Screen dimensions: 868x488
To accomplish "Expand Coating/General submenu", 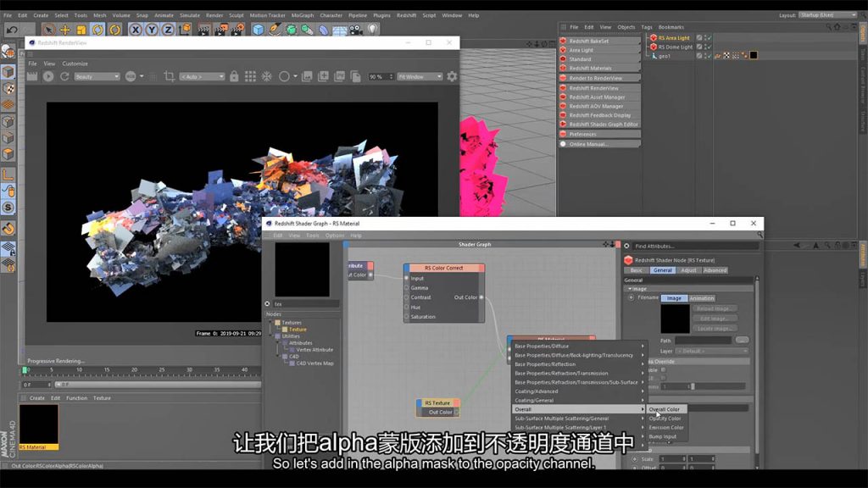I will (x=579, y=400).
